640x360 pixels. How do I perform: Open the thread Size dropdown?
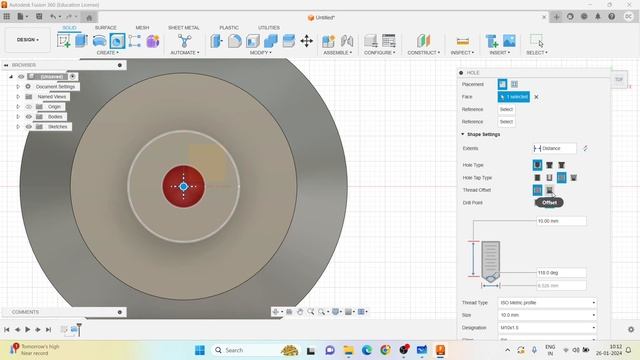tap(547, 315)
